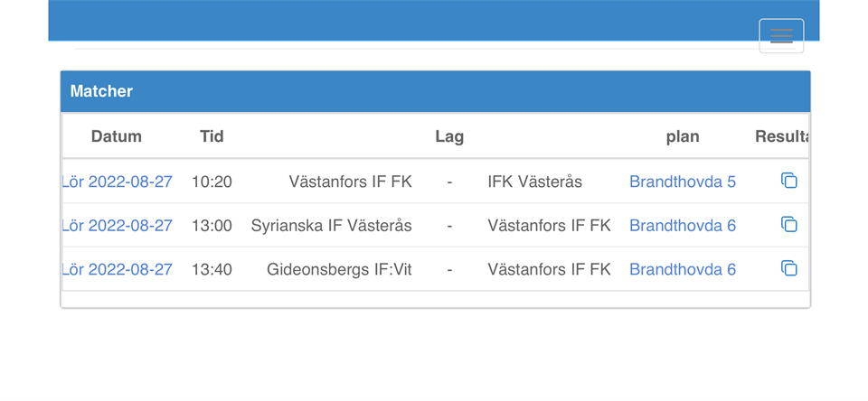The image size is (868, 401).
Task: Click result copy icon for 10:20 match
Action: pos(788,181)
